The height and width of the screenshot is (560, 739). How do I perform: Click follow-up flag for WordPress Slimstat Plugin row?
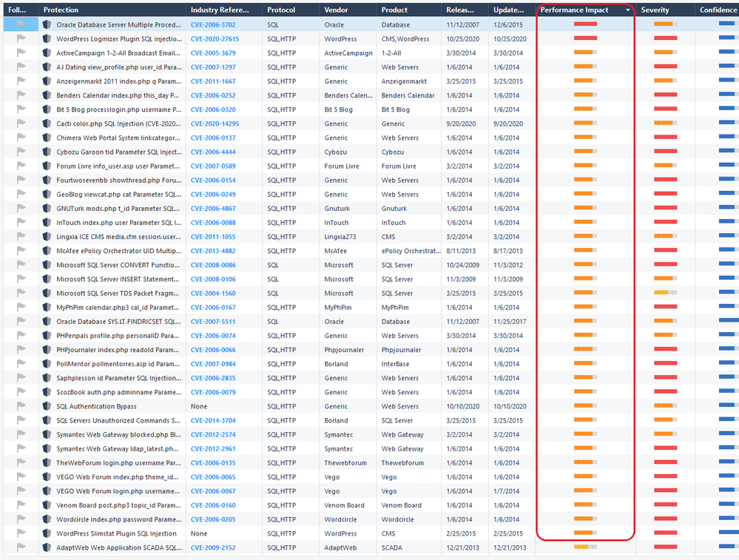click(x=21, y=533)
